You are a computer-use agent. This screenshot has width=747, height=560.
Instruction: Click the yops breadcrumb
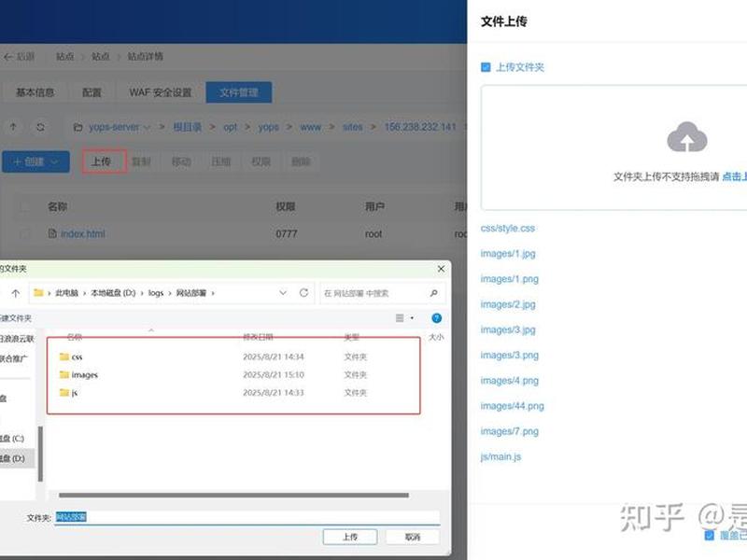[269, 127]
